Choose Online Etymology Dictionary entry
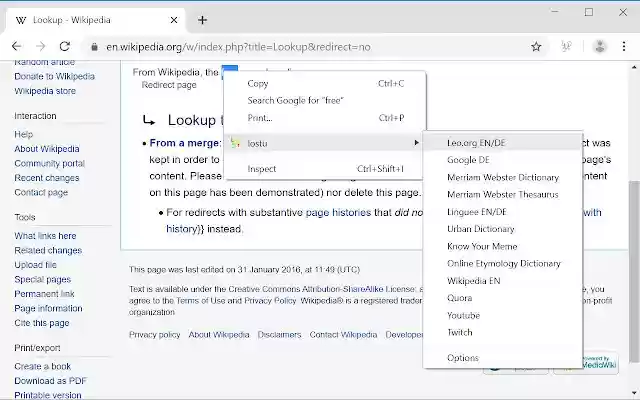This screenshot has width=640, height=400. [x=503, y=264]
